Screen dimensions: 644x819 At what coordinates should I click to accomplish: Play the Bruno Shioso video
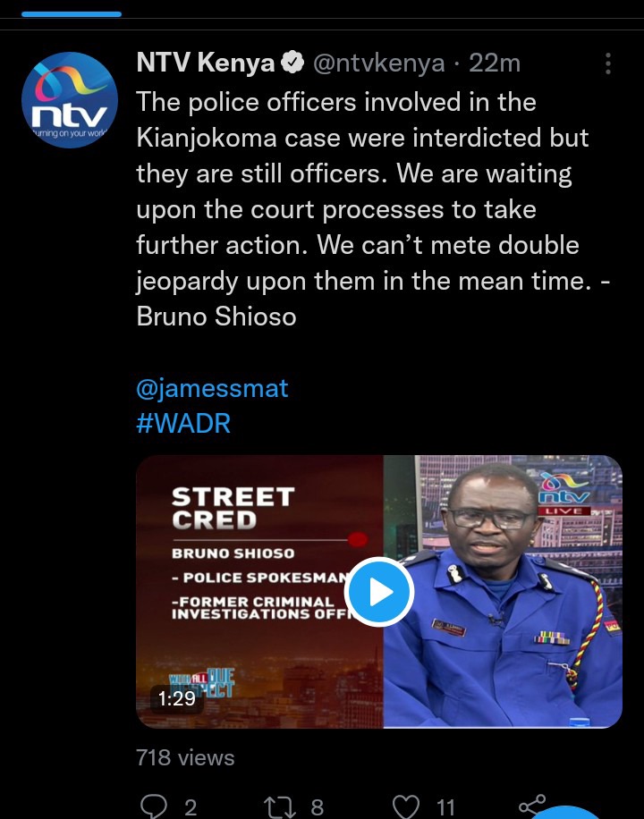(379, 592)
